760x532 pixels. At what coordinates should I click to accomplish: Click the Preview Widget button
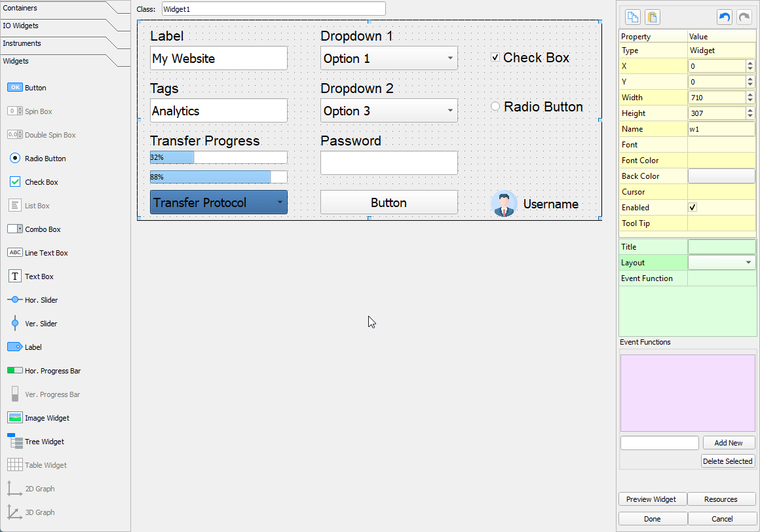pos(652,499)
